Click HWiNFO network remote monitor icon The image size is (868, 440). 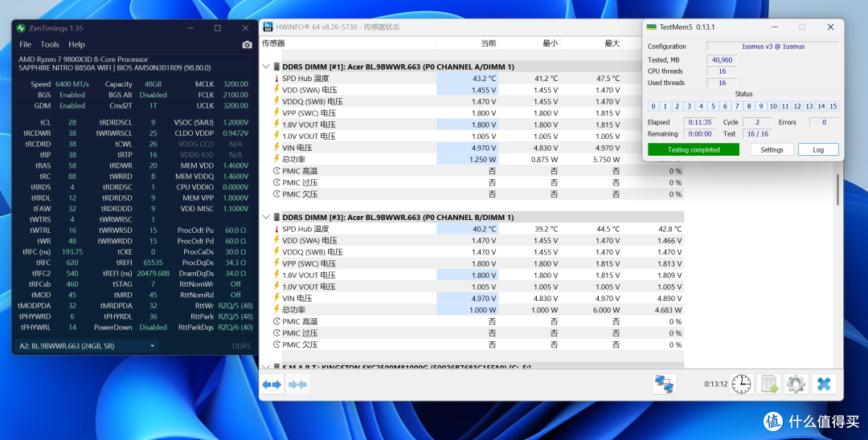665,384
